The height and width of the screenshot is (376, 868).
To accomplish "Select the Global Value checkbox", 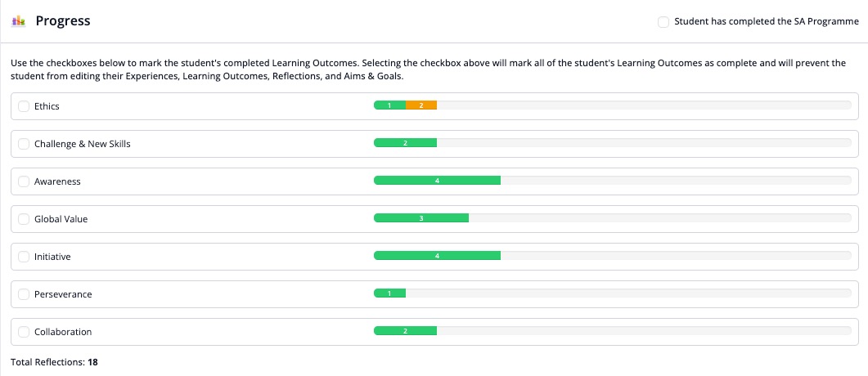I will pos(24,219).
